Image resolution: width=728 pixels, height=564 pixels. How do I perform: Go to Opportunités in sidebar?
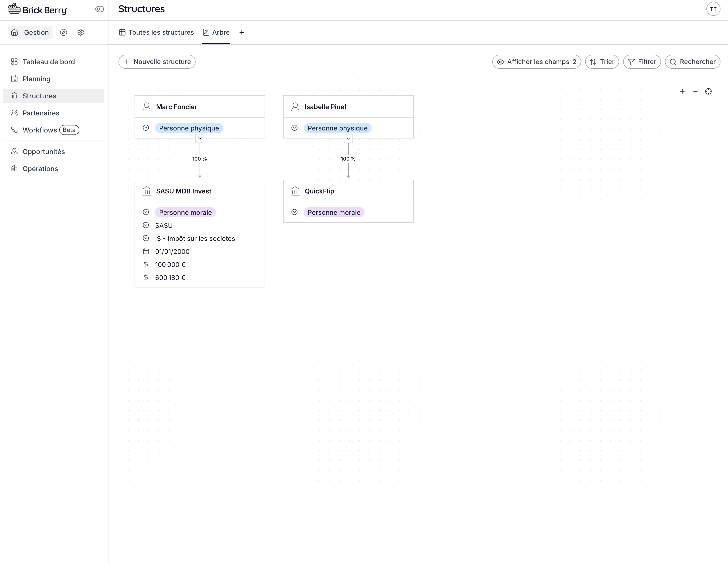point(53,152)
